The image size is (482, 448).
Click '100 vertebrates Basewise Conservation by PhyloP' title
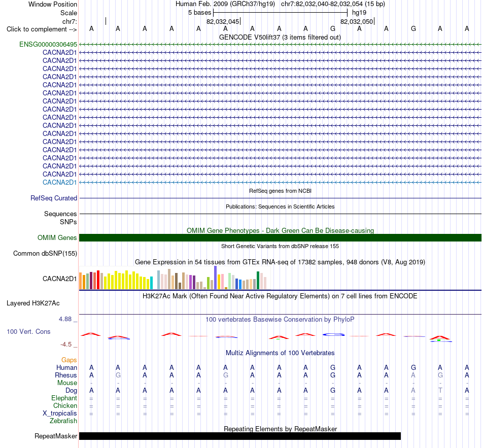pyautogui.click(x=280, y=320)
